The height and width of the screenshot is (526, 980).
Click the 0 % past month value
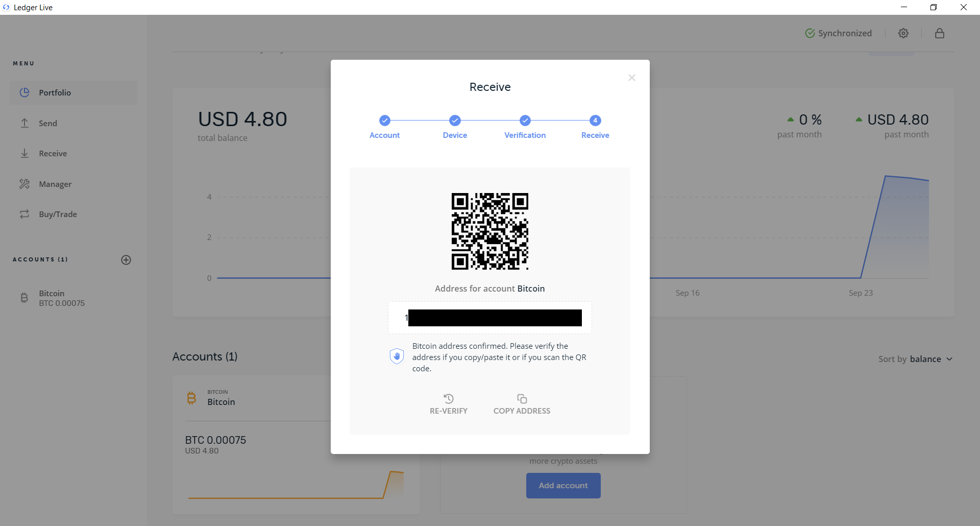810,119
